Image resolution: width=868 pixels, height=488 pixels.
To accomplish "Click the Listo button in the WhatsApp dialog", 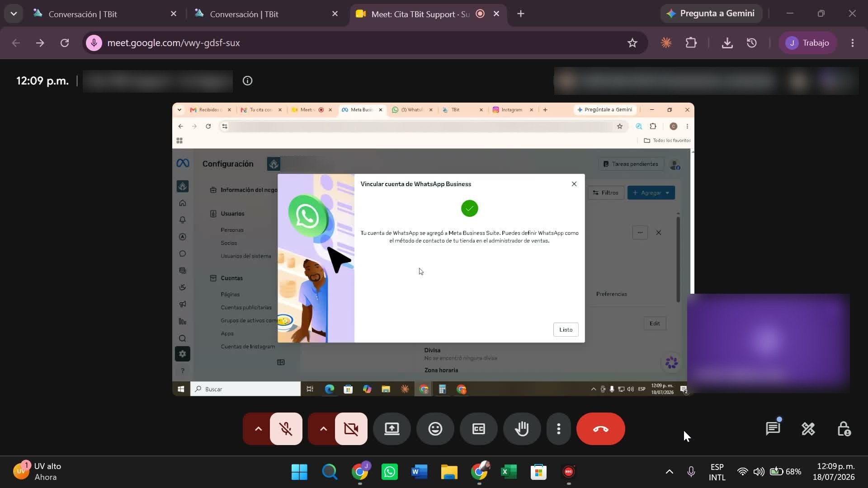I will (566, 329).
